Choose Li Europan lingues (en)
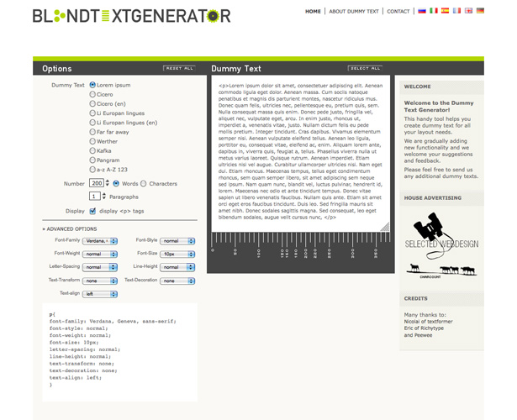The image size is (517, 420). tap(92, 123)
